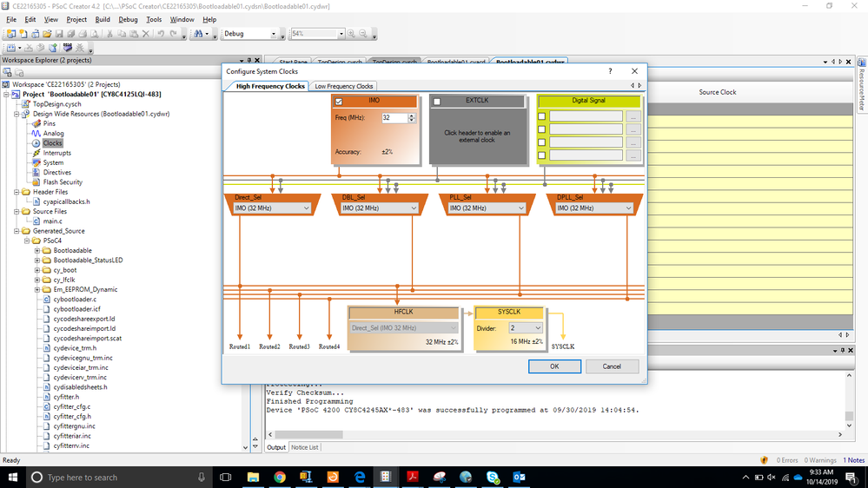
Task: Click the OK button
Action: (554, 366)
